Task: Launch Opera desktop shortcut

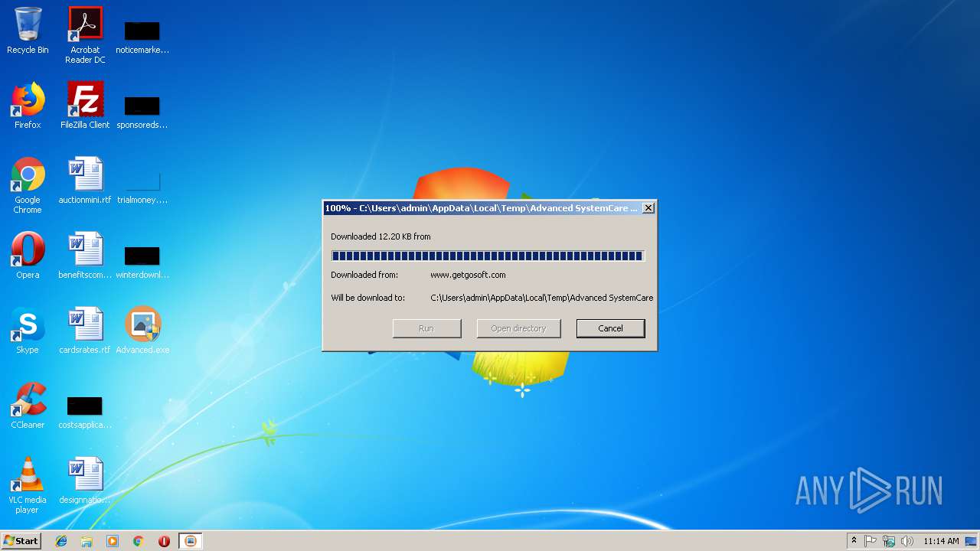Action: click(28, 256)
